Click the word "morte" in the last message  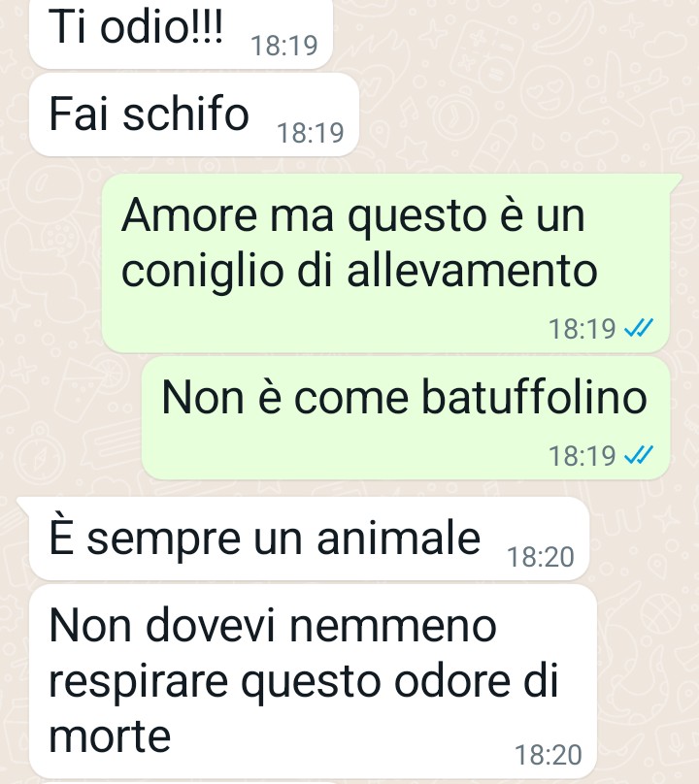[x=110, y=735]
